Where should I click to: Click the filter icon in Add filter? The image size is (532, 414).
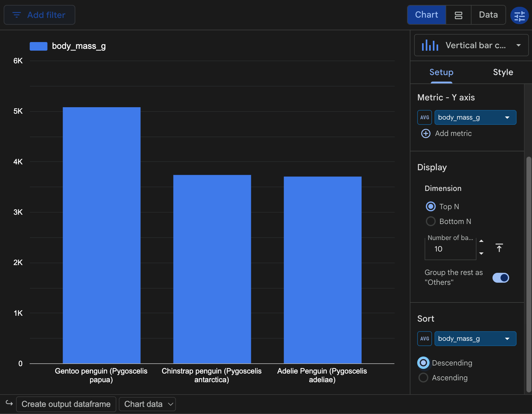17,15
